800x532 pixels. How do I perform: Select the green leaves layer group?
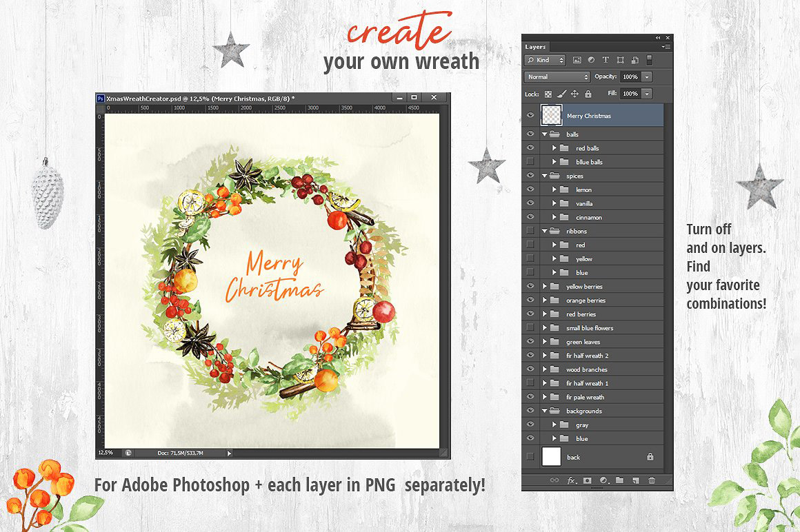[583, 342]
